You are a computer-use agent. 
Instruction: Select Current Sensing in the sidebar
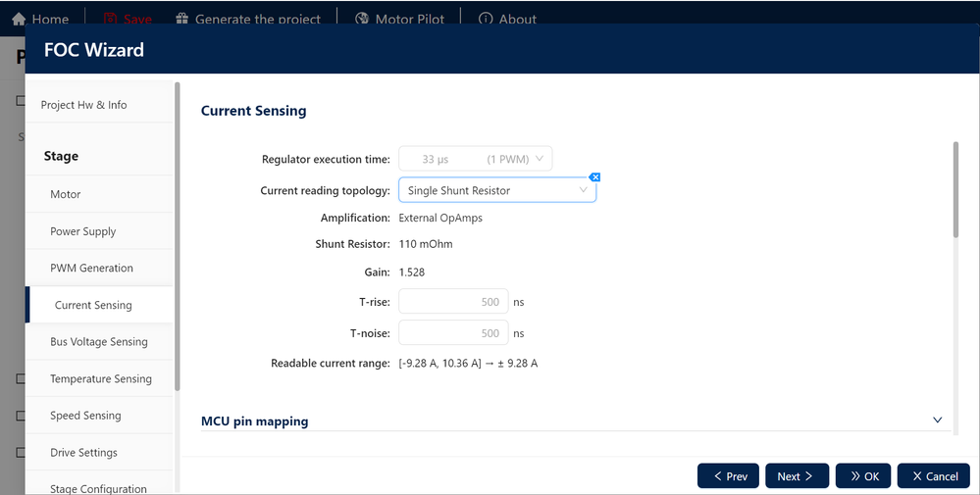click(x=99, y=305)
